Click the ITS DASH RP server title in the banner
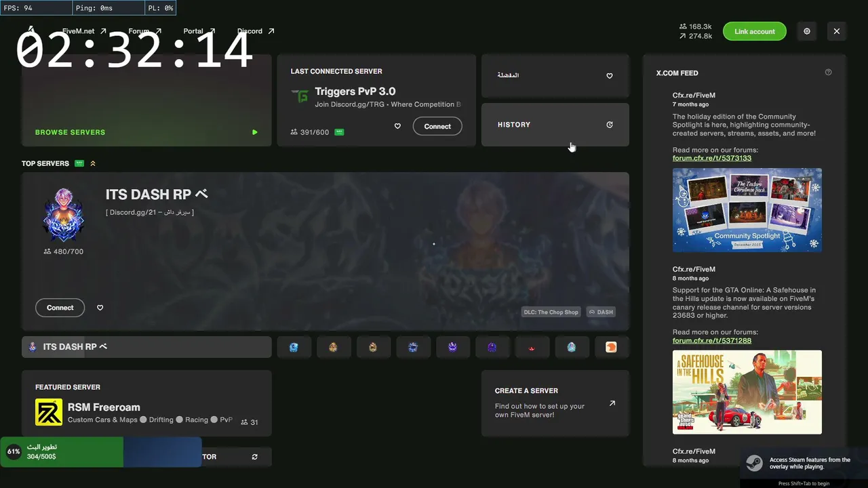The image size is (868, 488). click(x=157, y=195)
